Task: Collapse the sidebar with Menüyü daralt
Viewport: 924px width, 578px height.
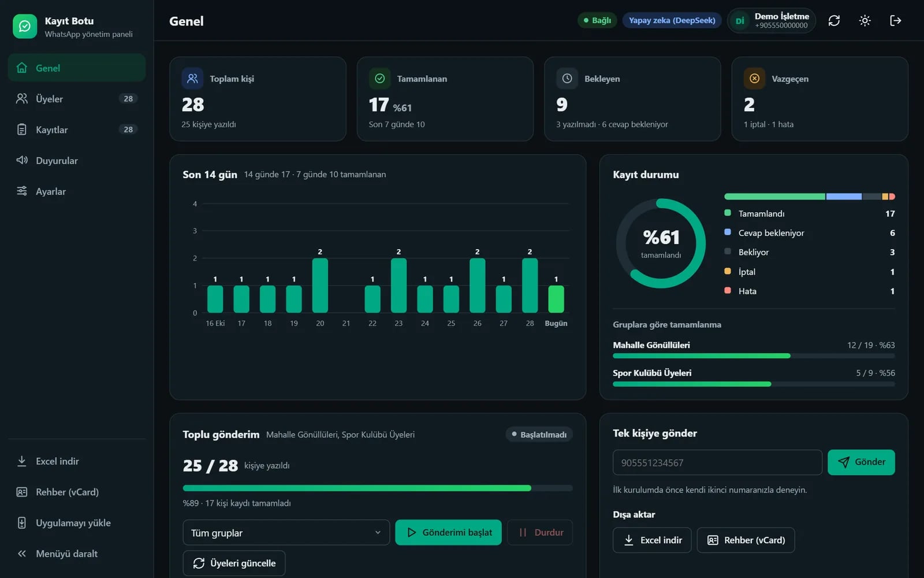Action: (77, 554)
